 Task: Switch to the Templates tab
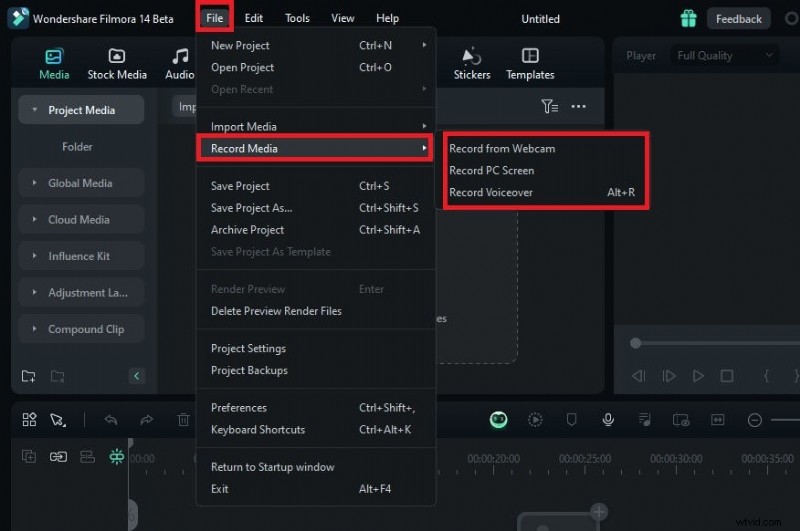tap(530, 64)
